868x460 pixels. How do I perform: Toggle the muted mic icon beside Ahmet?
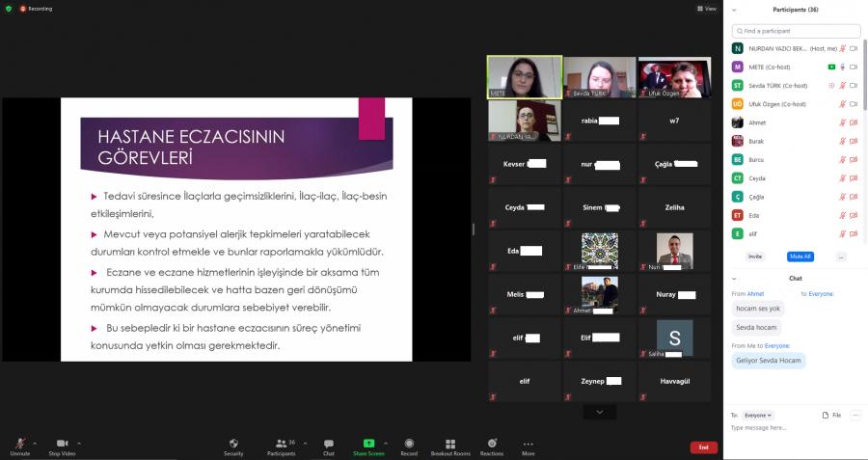pos(842,122)
